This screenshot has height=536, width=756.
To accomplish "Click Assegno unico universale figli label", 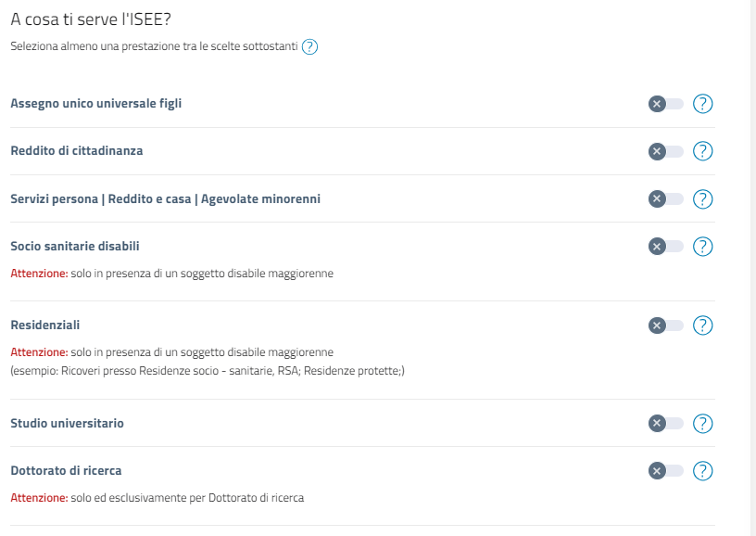I will 96,104.
